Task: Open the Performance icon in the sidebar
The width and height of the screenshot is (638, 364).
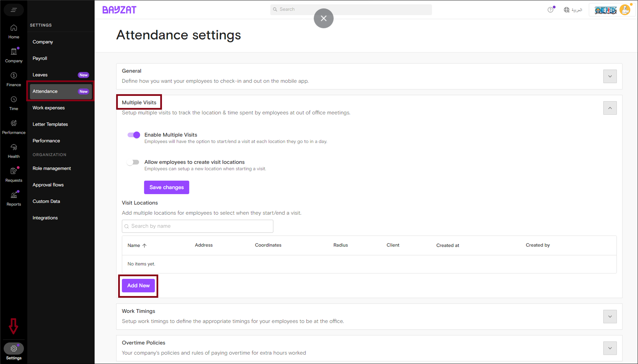Action: [14, 127]
